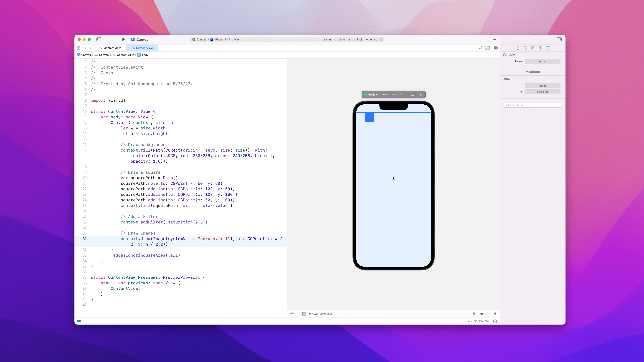The width and height of the screenshot is (644, 362).
Task: Duplicate the preview with plus-square icon
Action: [x=421, y=94]
